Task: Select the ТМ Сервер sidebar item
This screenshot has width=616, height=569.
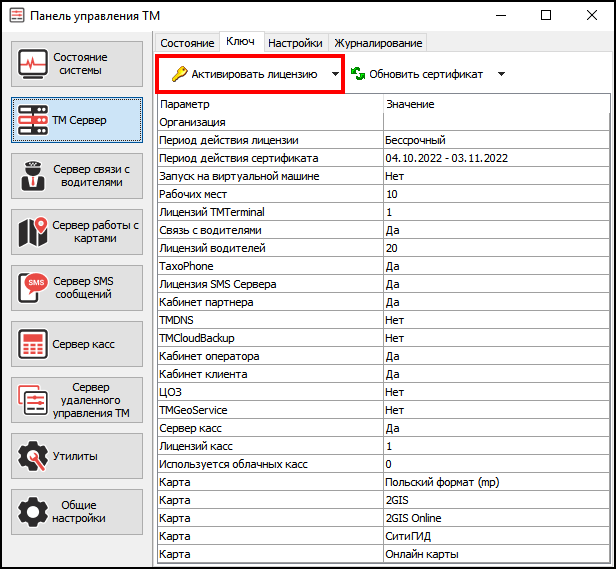Action: point(78,120)
